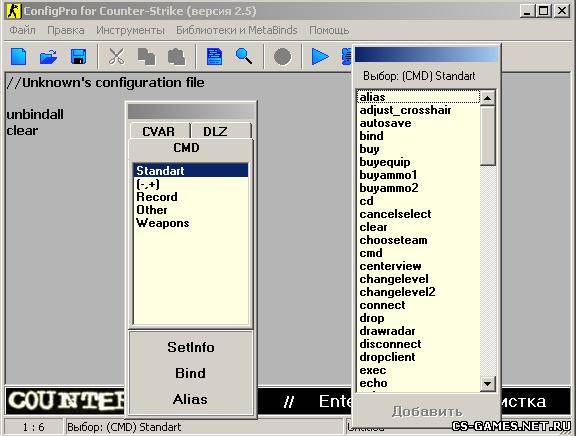Select drop command
Viewport: 576px width, 436px height.
point(418,318)
